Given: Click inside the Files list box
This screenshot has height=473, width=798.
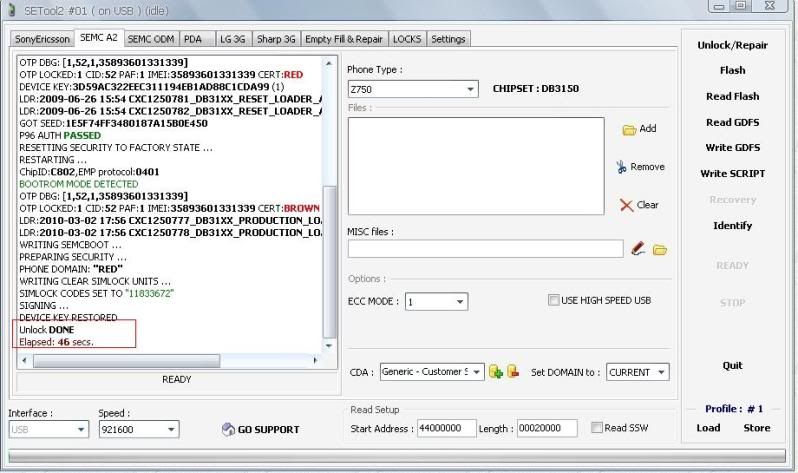Looking at the screenshot, I should click(476, 166).
